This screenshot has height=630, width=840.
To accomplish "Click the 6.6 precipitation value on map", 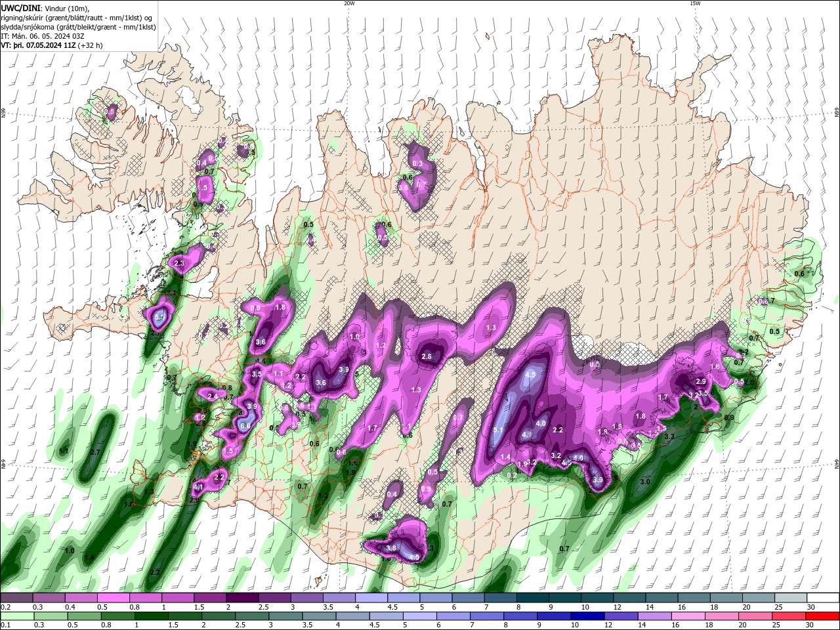I will [x=245, y=426].
